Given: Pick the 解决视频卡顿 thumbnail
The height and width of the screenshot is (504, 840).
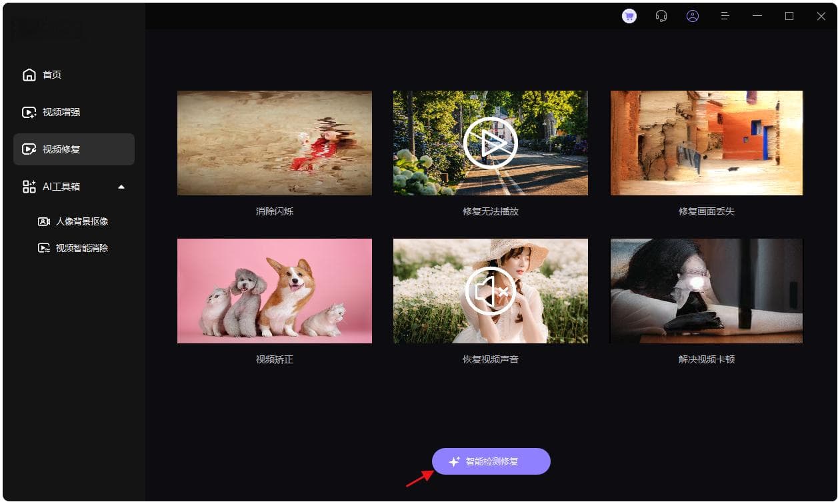Looking at the screenshot, I should (x=707, y=291).
